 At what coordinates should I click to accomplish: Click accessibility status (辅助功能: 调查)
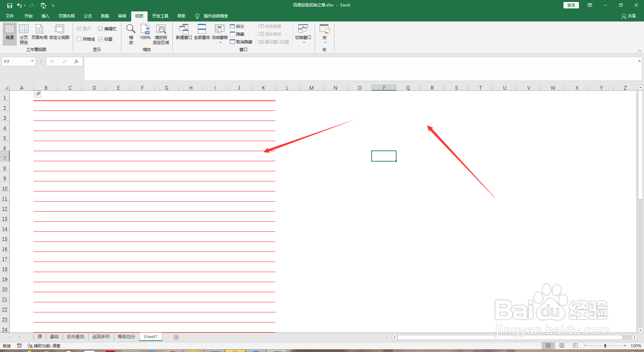point(44,346)
